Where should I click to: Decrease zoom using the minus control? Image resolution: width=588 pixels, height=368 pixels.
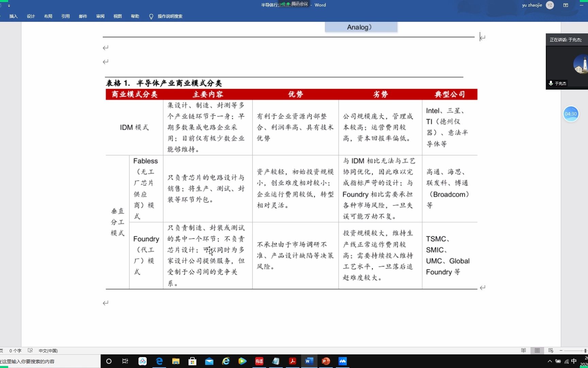point(561,351)
